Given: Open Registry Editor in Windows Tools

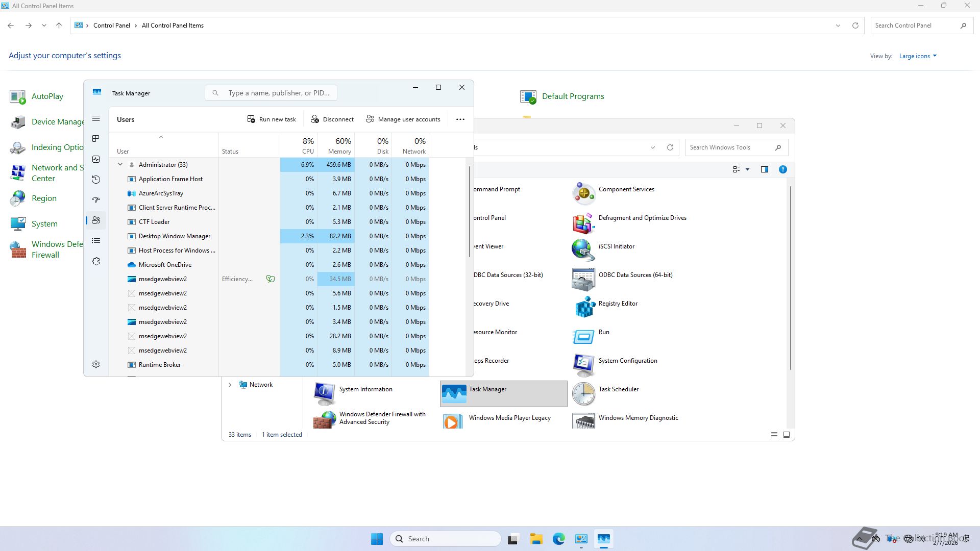Looking at the screenshot, I should click(618, 304).
